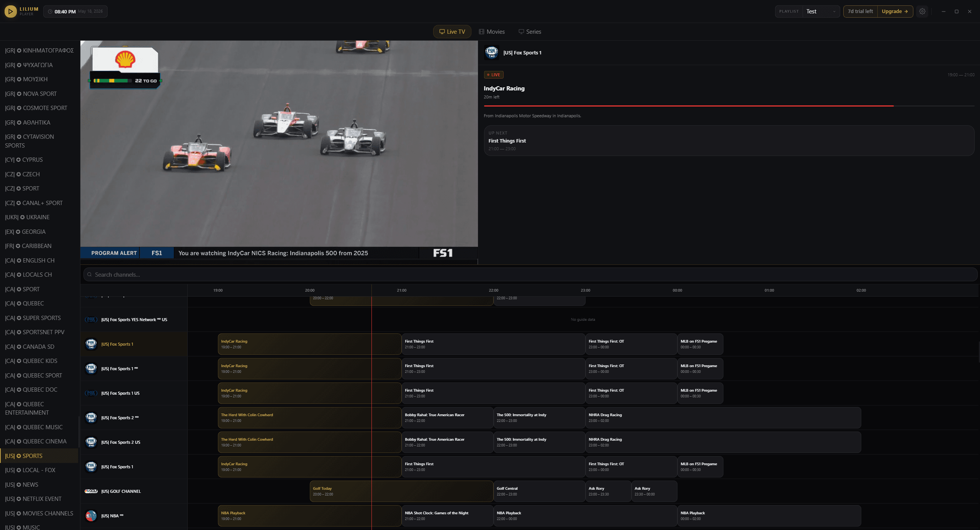This screenshot has height=530, width=980.
Task: Switch to the Series tab
Action: (530, 32)
